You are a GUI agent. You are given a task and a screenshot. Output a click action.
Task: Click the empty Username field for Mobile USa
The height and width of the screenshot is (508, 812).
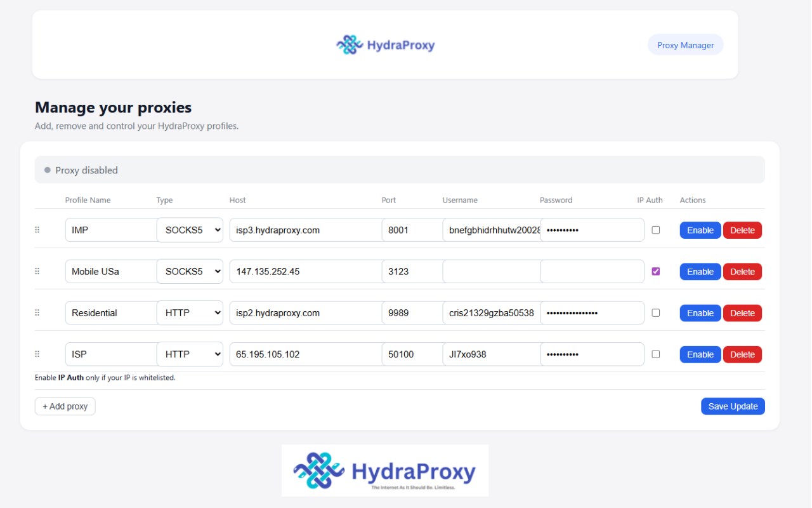492,271
